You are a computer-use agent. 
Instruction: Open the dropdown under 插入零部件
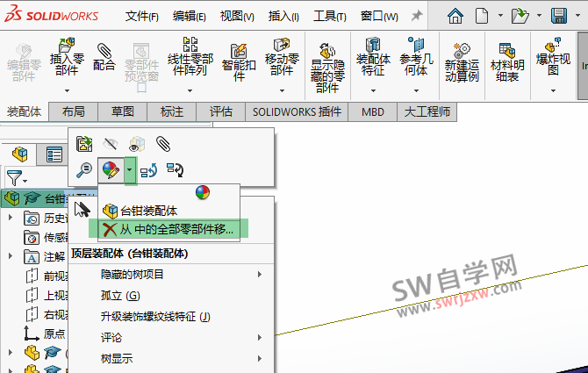click(x=67, y=90)
